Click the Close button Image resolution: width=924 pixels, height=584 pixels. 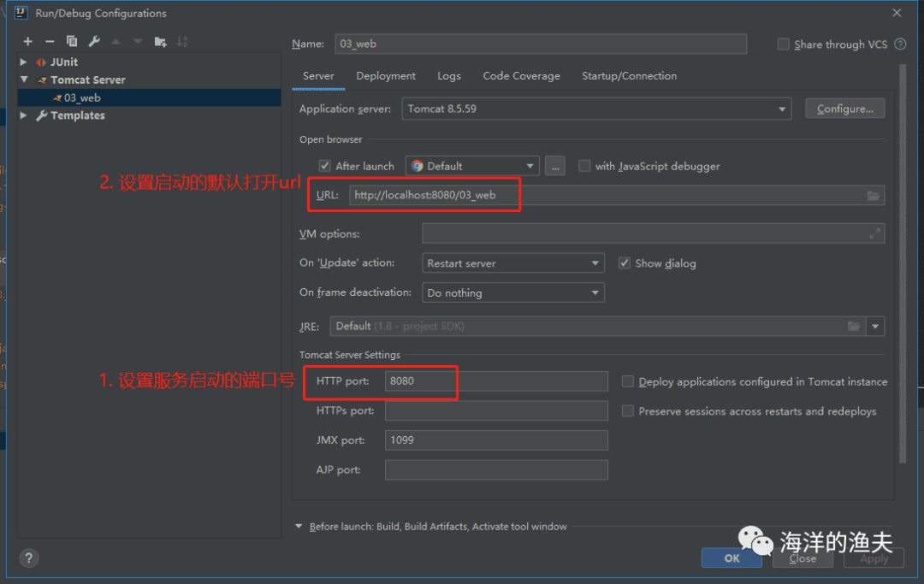coord(803,557)
